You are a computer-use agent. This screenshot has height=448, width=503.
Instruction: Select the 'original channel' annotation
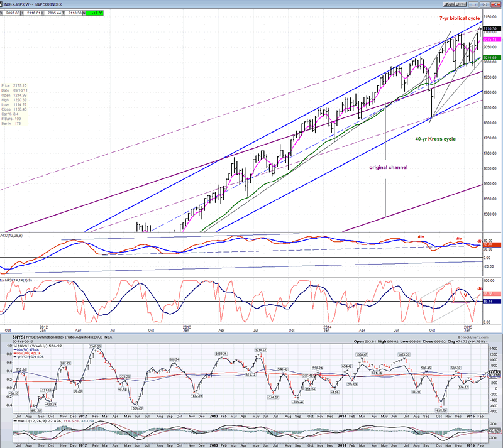pos(388,167)
